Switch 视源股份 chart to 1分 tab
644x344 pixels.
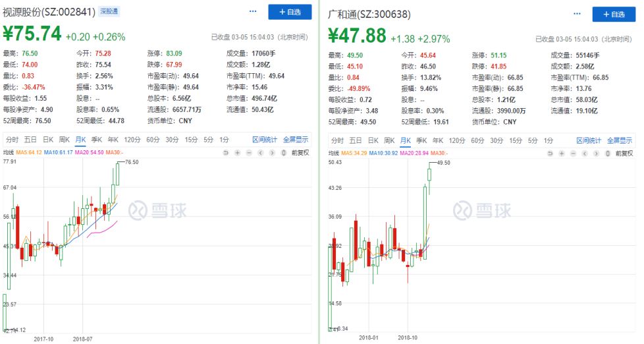coord(224,140)
